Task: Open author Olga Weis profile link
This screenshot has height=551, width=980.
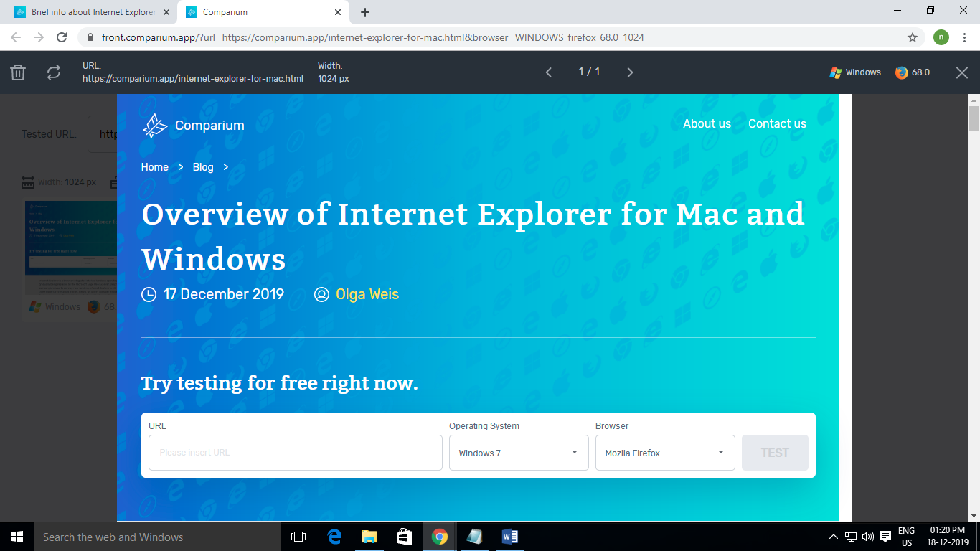Action: pos(367,294)
